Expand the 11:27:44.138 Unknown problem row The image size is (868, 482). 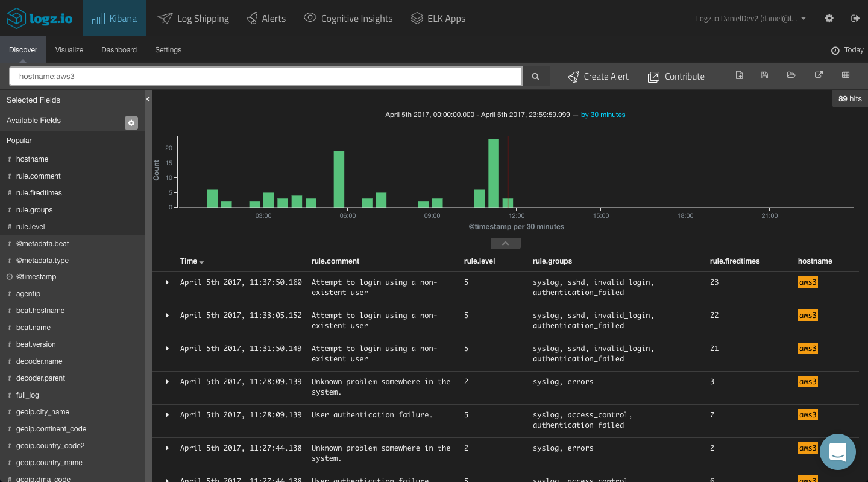[x=168, y=448]
